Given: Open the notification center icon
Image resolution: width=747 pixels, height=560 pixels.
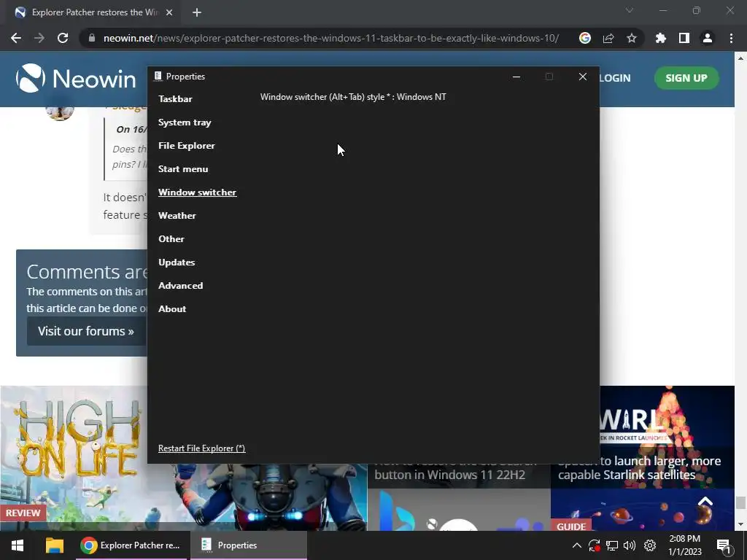Looking at the screenshot, I should 724,545.
